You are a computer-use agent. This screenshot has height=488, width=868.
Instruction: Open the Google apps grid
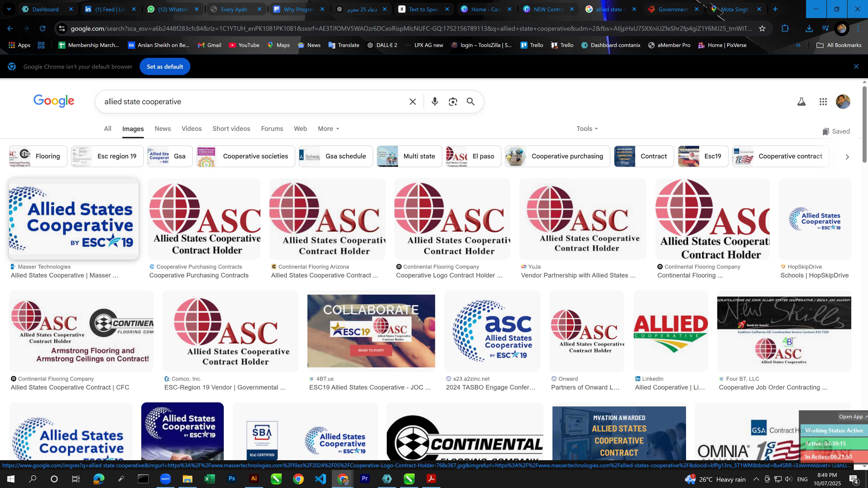click(x=823, y=102)
